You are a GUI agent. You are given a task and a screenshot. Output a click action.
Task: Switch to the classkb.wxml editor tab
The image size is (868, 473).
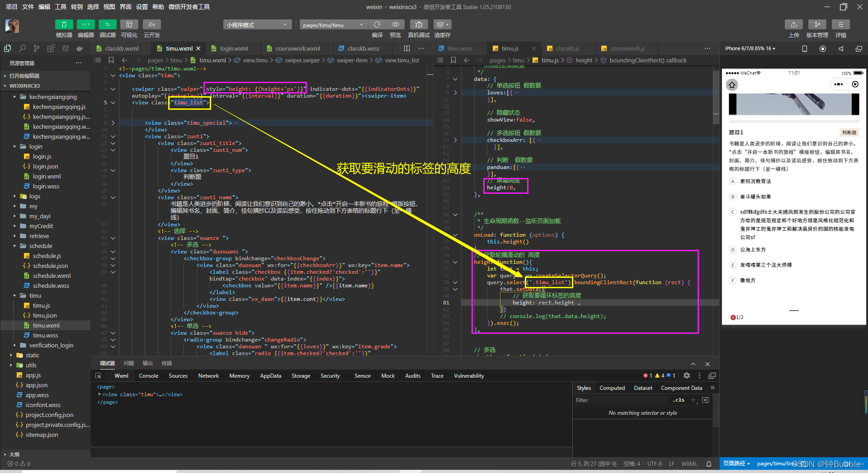122,48
